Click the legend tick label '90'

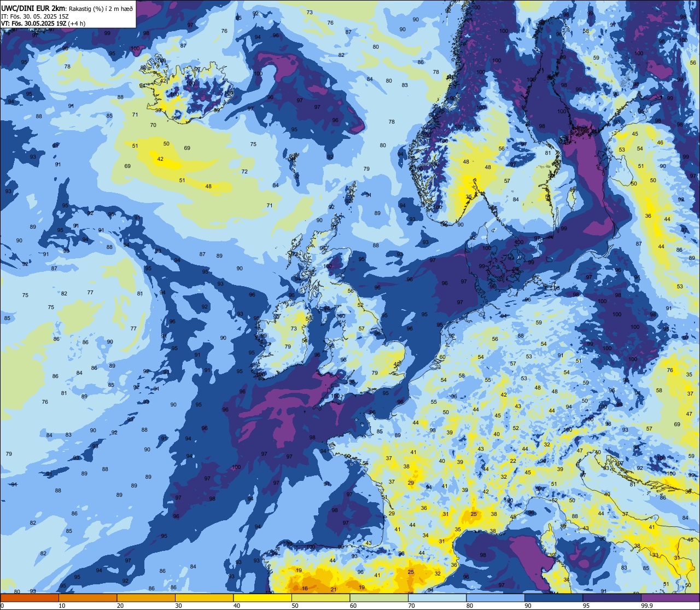(x=528, y=606)
